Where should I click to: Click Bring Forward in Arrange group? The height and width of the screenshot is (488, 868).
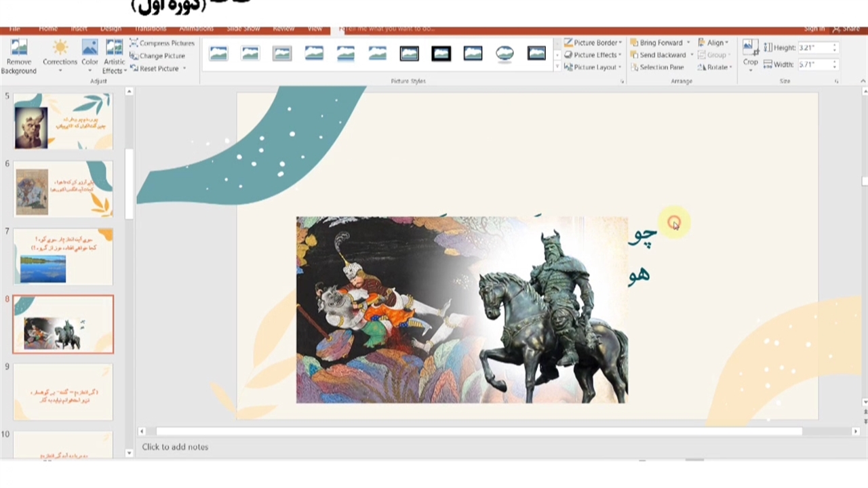click(660, 43)
